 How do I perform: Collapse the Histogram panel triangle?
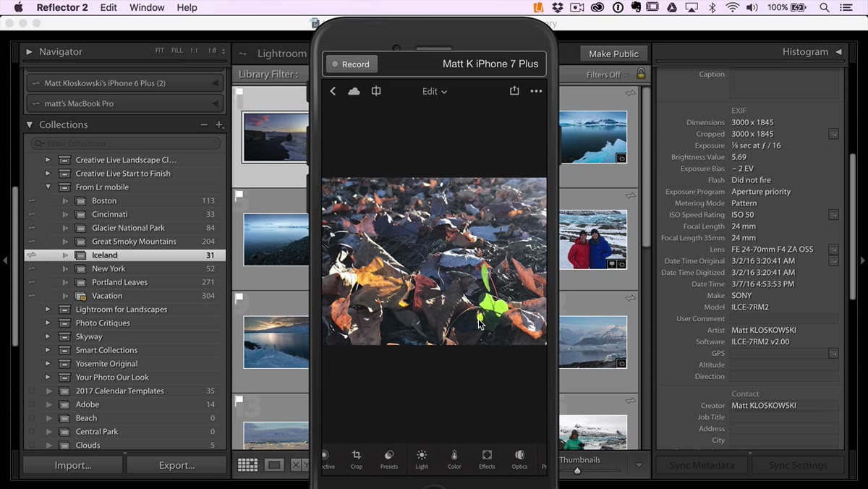[838, 52]
